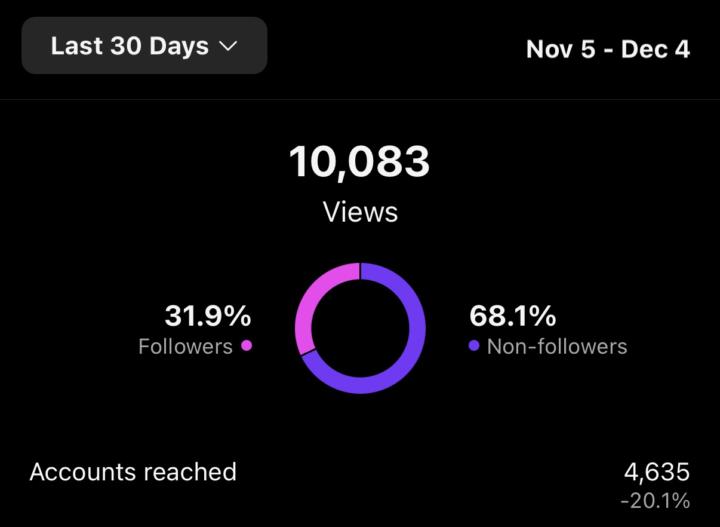Screen dimensions: 720x527
Task: Tap the empty center of the donut chart
Action: [360, 328]
